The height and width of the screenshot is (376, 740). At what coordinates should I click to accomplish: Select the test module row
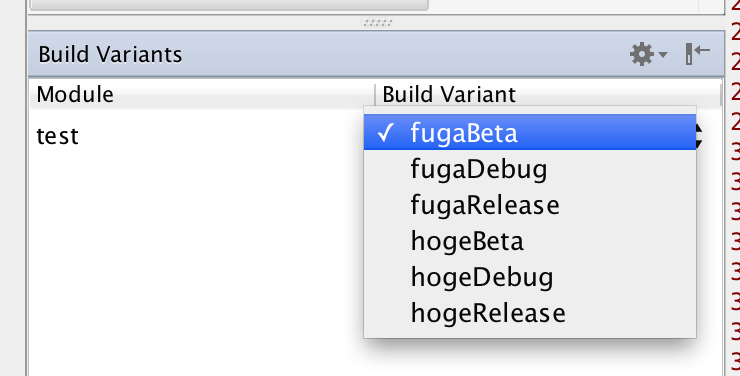pos(197,136)
